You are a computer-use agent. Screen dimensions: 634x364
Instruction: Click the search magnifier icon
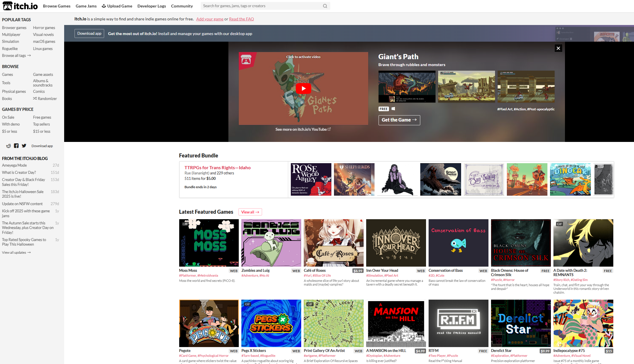(325, 6)
